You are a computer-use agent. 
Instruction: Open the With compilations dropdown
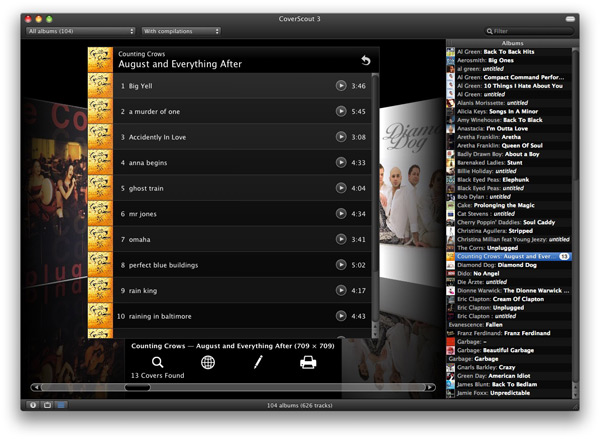coord(181,31)
